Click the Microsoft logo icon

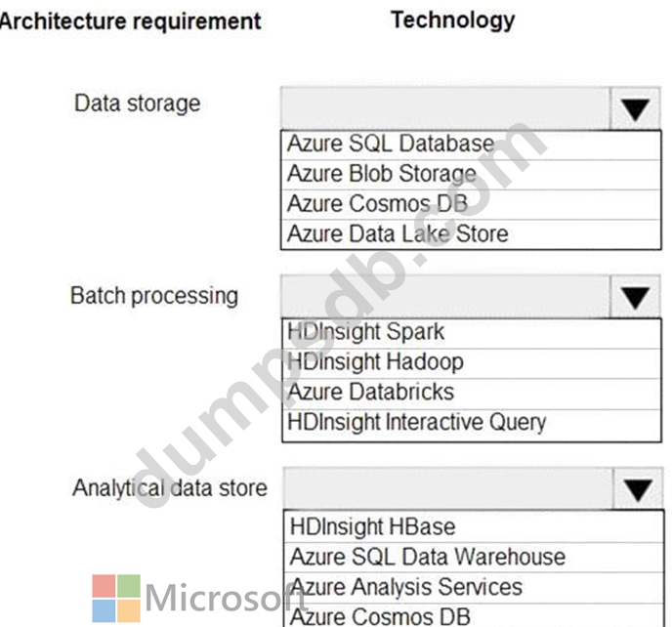click(116, 598)
